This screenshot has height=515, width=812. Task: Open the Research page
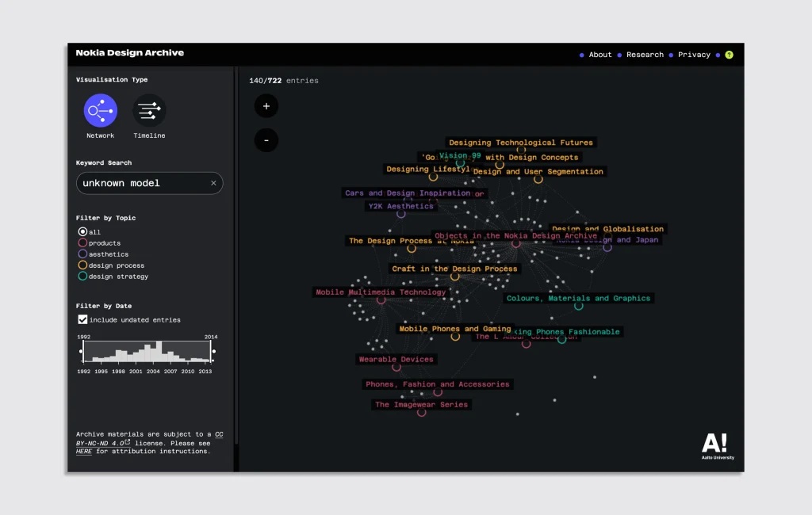[x=645, y=55]
